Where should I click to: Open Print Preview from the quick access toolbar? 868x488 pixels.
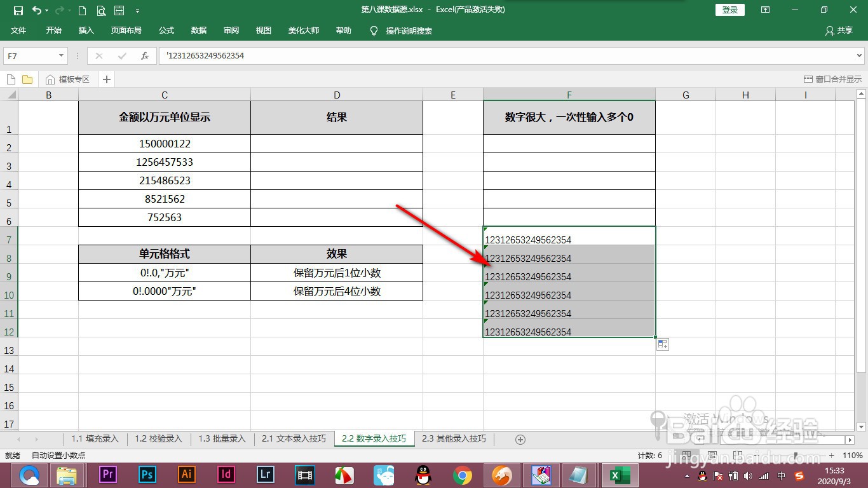[x=101, y=10]
